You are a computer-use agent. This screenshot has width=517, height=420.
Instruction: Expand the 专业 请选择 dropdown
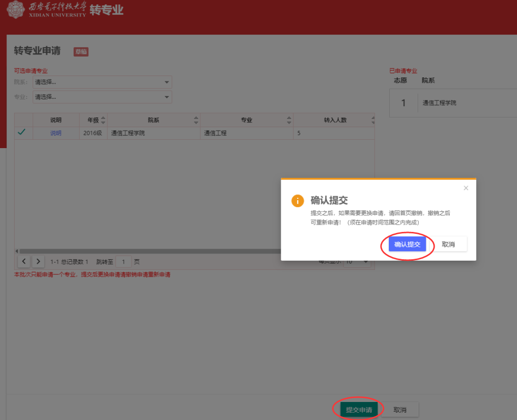102,97
